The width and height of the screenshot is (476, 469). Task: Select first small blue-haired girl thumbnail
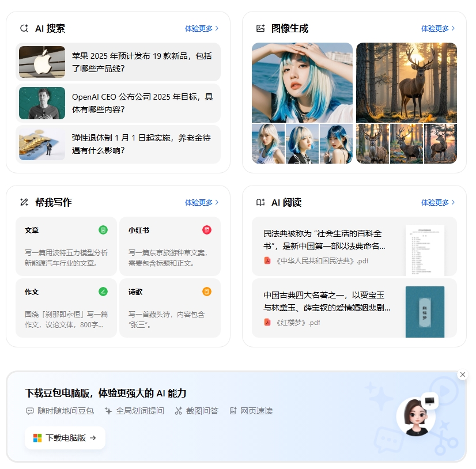269,143
